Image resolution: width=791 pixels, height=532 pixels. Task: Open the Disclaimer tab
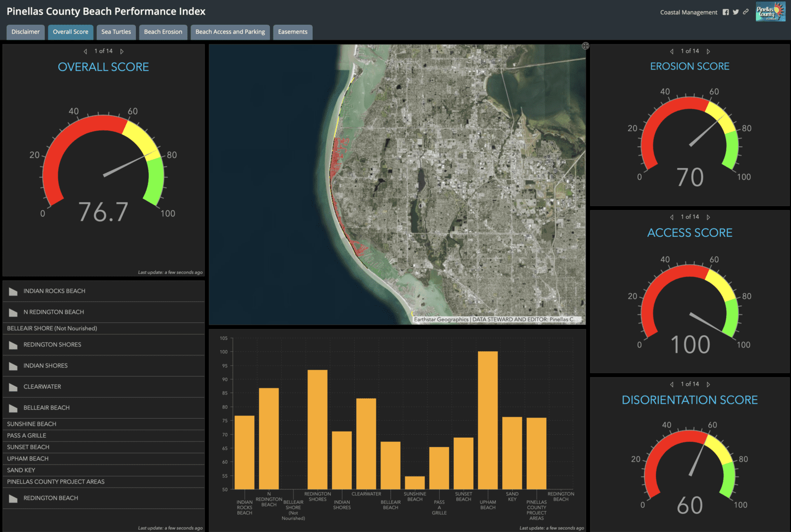(x=25, y=32)
